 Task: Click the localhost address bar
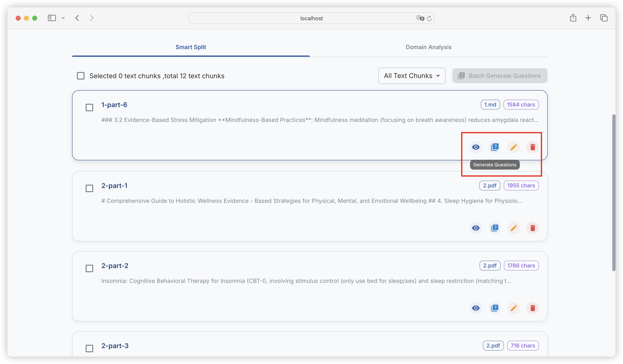[311, 18]
